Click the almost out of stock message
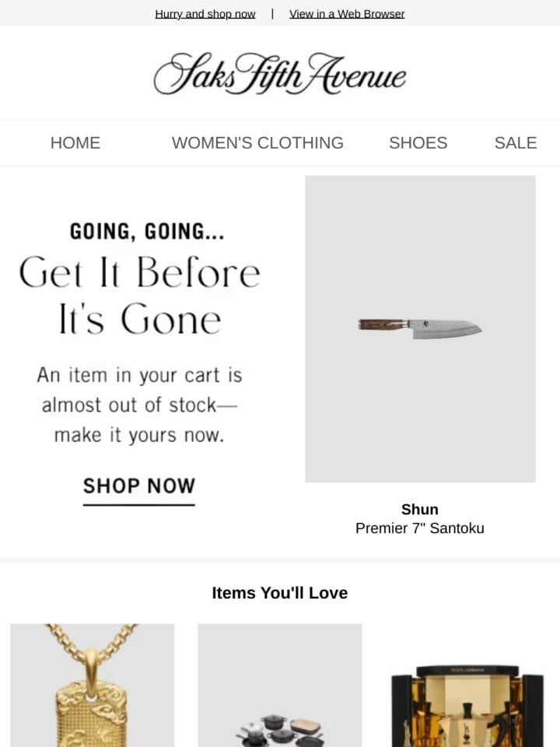Image resolution: width=560 pixels, height=747 pixels. (x=139, y=405)
